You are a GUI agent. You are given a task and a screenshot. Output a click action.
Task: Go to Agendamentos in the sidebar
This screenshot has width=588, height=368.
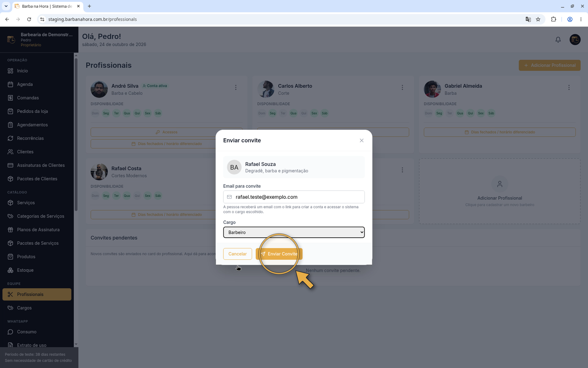[37, 125]
